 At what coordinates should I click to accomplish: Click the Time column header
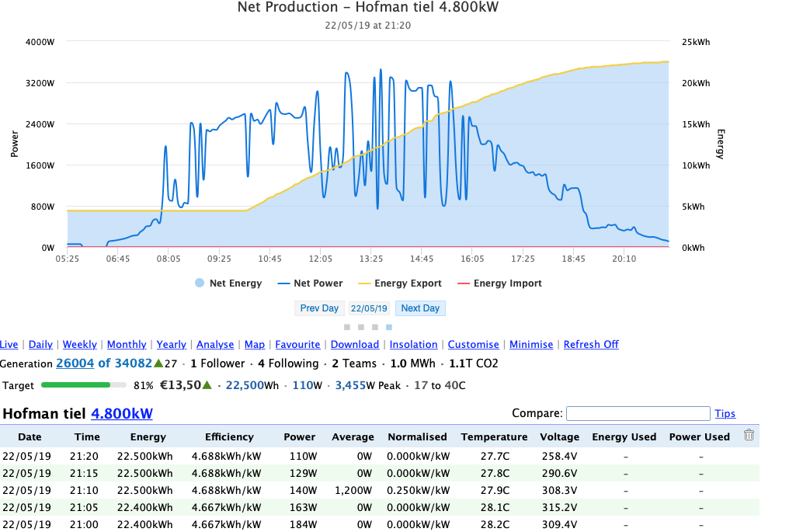[x=87, y=437]
